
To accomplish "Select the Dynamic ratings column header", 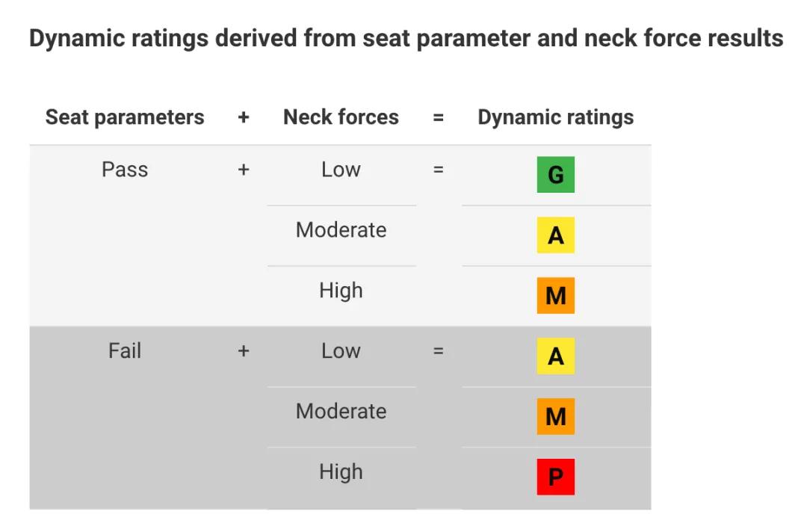I will (x=555, y=117).
